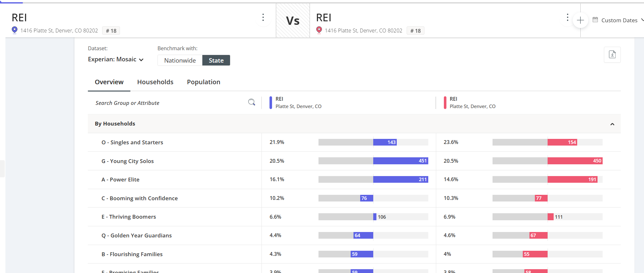Click the blue 59 bar for Flourishing Families

362,254
